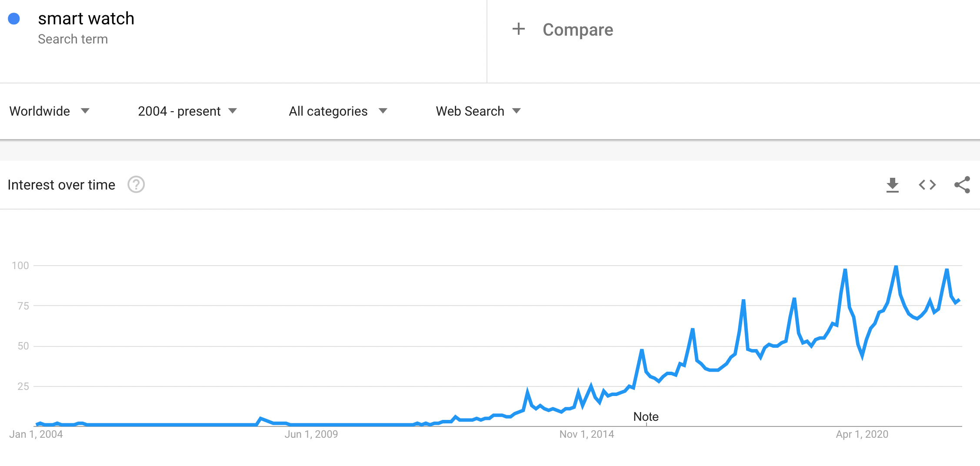Open the Web Search type dropdown
This screenshot has height=466, width=980.
point(478,111)
